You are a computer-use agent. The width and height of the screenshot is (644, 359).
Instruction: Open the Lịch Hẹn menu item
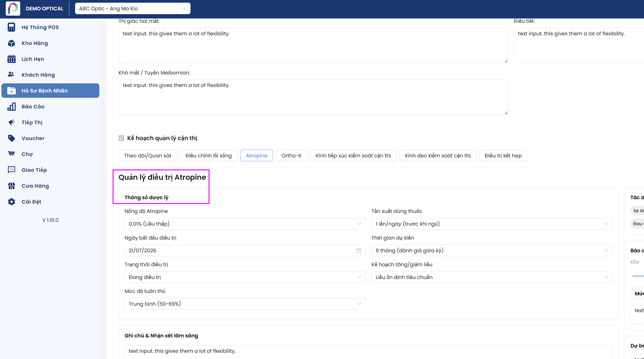click(50, 59)
